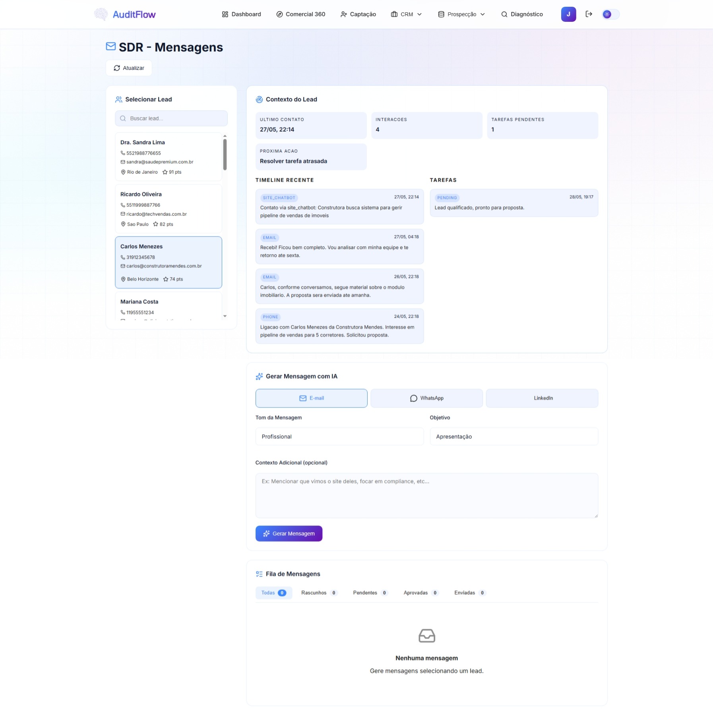The width and height of the screenshot is (713, 728).
Task: Focus the Contexto Adicional text area
Action: coord(426,495)
